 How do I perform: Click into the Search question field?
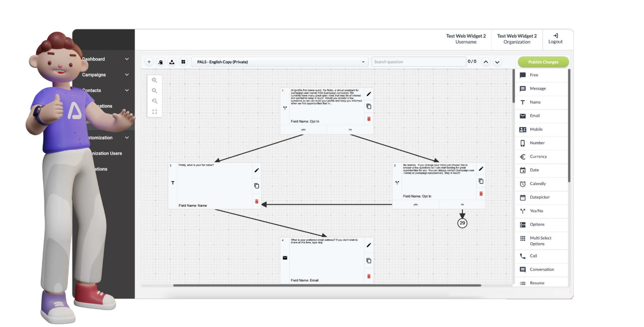pyautogui.click(x=418, y=62)
